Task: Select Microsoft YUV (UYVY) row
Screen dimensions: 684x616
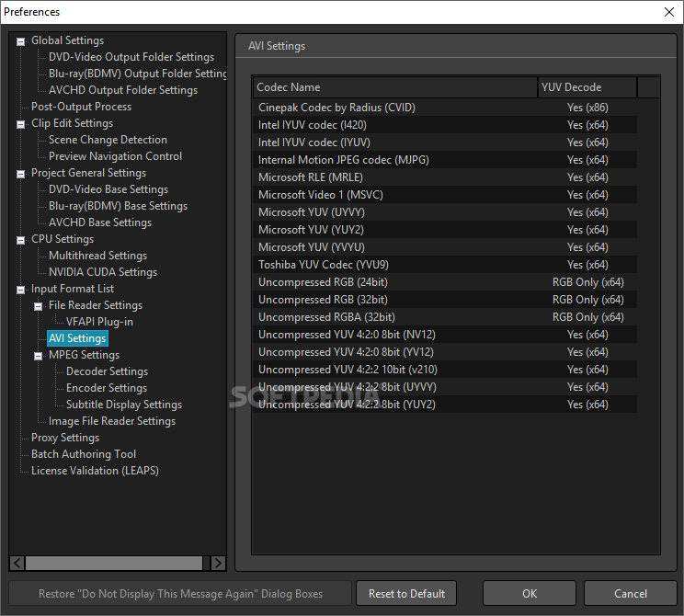Action: [445, 212]
